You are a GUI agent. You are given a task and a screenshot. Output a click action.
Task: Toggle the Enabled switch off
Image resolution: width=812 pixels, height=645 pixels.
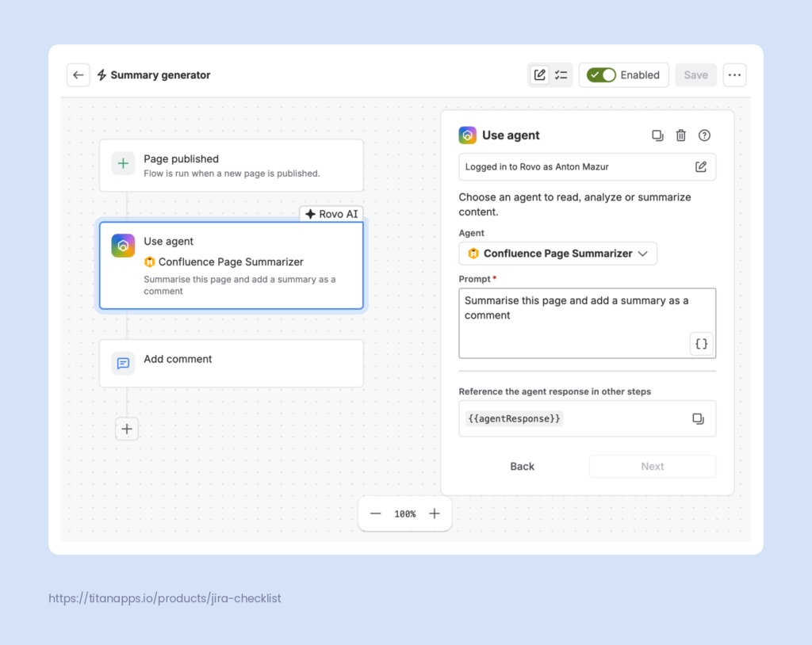pyautogui.click(x=601, y=75)
